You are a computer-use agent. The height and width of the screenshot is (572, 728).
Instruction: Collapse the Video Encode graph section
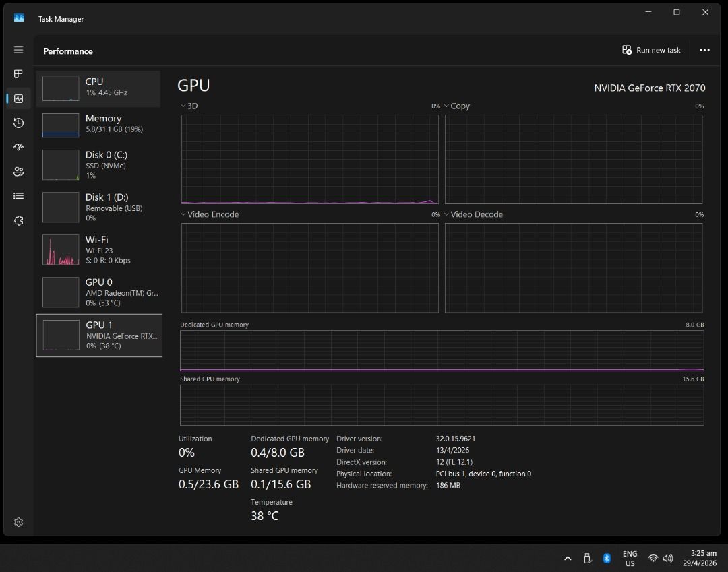click(182, 214)
